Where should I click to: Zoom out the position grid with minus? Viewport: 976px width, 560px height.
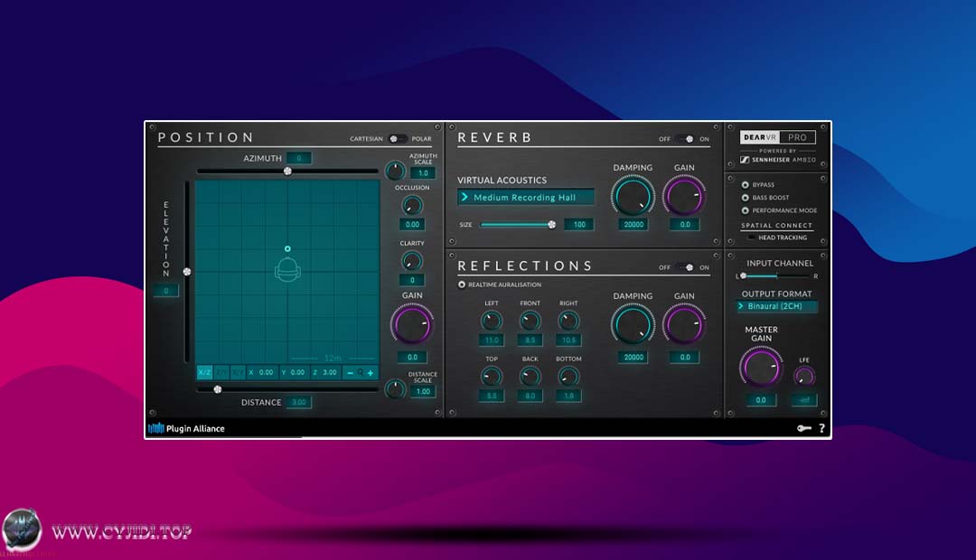pos(350,372)
